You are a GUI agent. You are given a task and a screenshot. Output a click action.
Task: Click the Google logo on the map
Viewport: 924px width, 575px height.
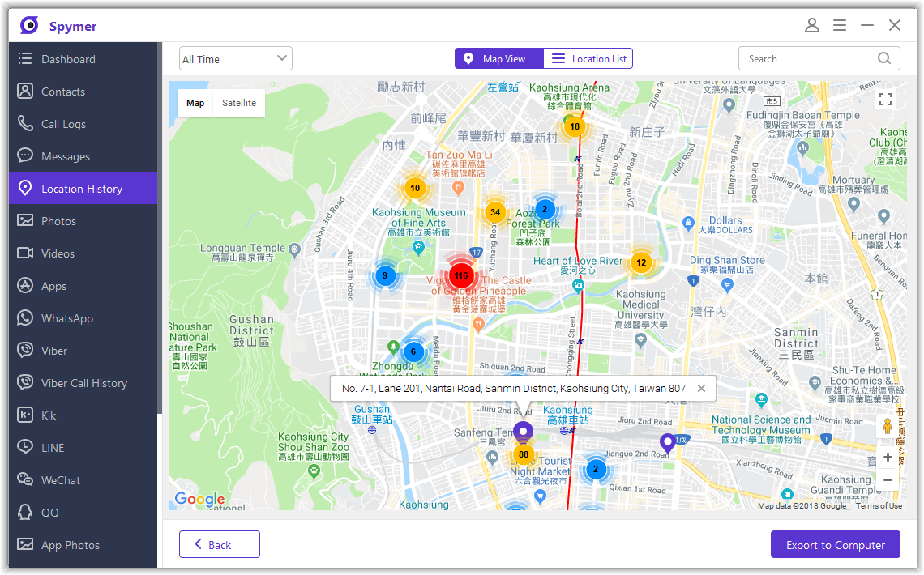(199, 499)
